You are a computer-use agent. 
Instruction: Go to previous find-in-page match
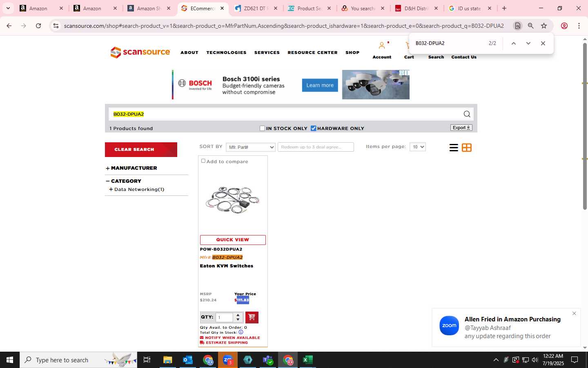tap(514, 43)
